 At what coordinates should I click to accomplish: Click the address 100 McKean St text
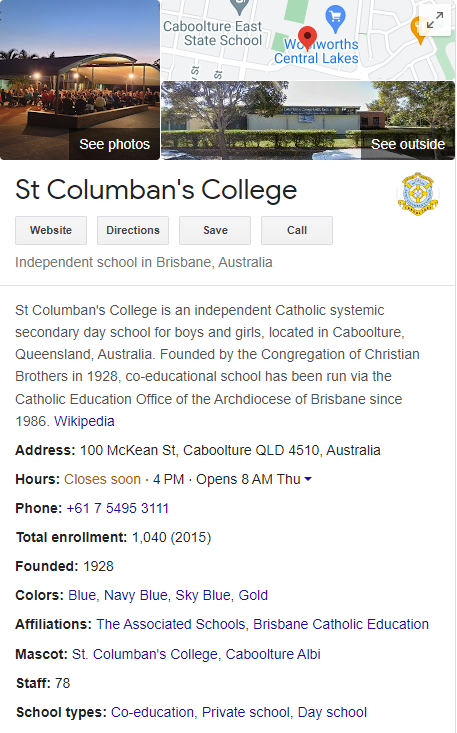pyautogui.click(x=230, y=450)
